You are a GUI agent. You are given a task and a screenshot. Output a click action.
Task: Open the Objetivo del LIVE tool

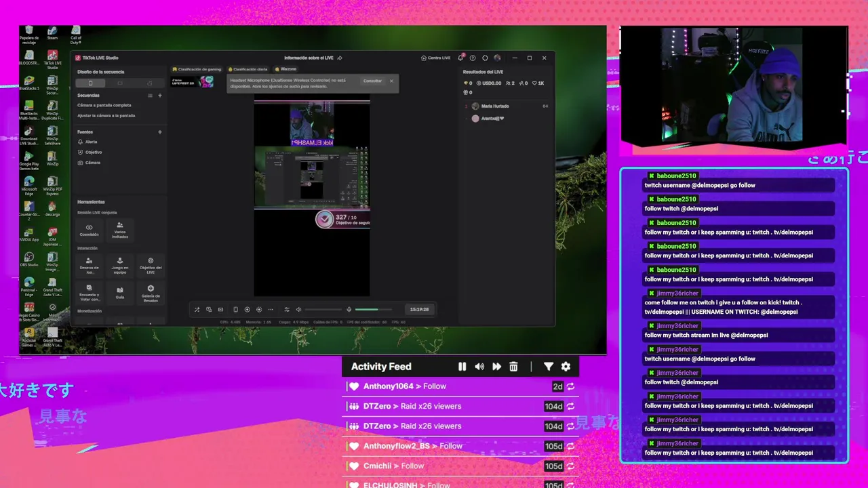coord(151,265)
